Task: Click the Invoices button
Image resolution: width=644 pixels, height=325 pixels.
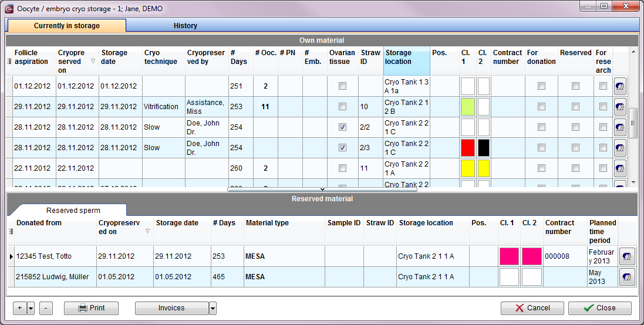Action: click(171, 308)
